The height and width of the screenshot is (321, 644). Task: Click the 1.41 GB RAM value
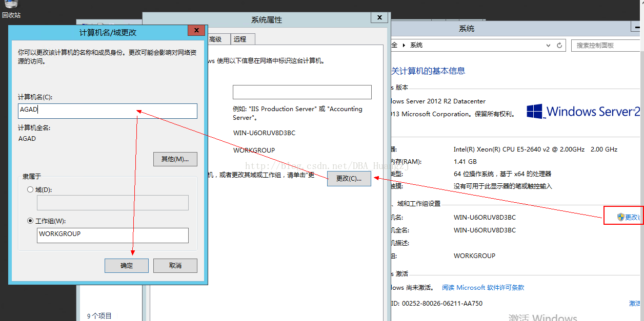(465, 162)
